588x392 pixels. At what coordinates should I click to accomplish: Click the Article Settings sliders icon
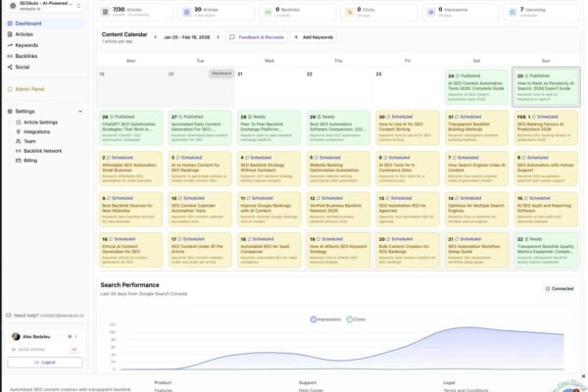click(19, 122)
